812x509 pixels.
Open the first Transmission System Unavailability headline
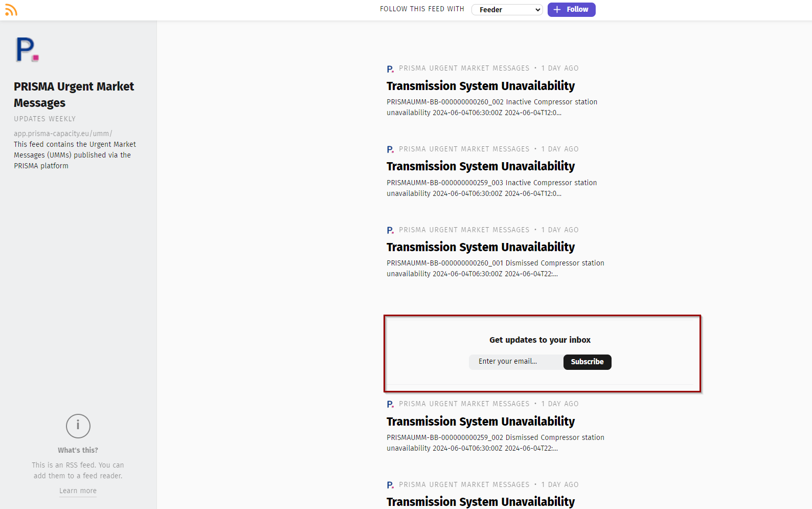(480, 86)
